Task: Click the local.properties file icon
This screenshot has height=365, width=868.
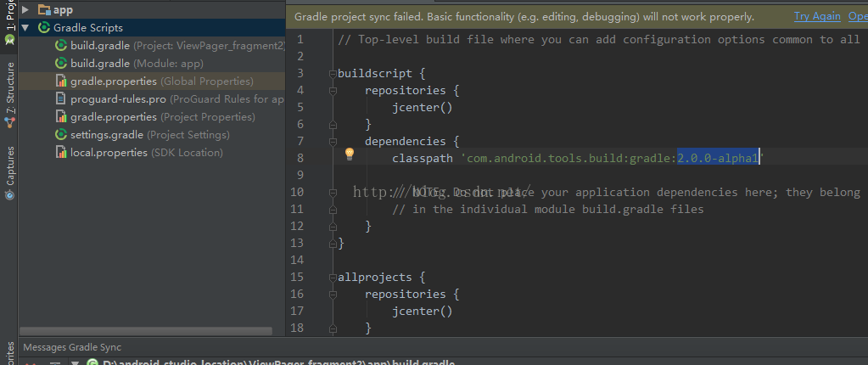Action: (x=61, y=152)
